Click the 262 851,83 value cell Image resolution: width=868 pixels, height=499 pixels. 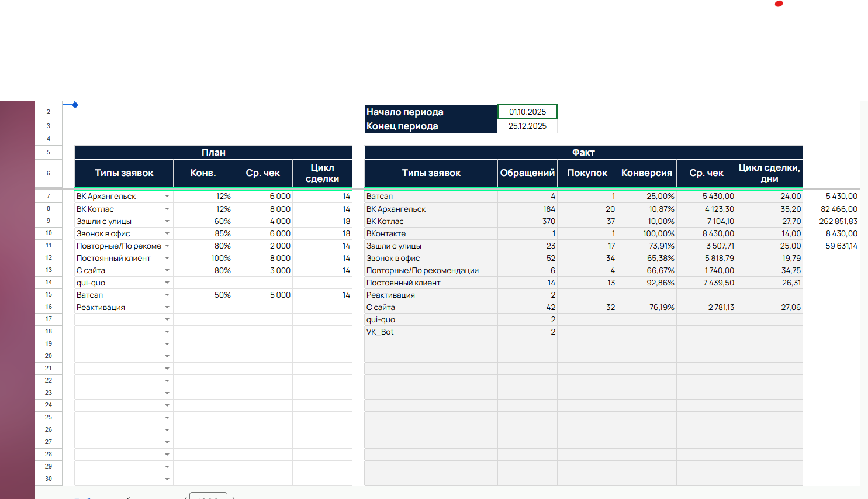pos(838,221)
